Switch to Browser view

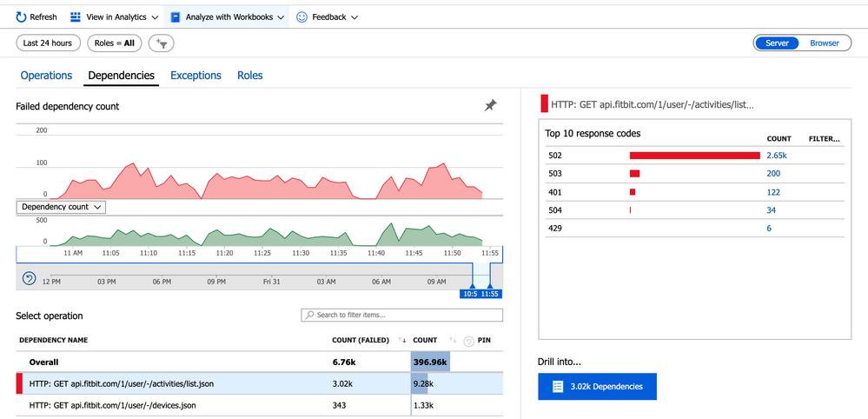(825, 43)
